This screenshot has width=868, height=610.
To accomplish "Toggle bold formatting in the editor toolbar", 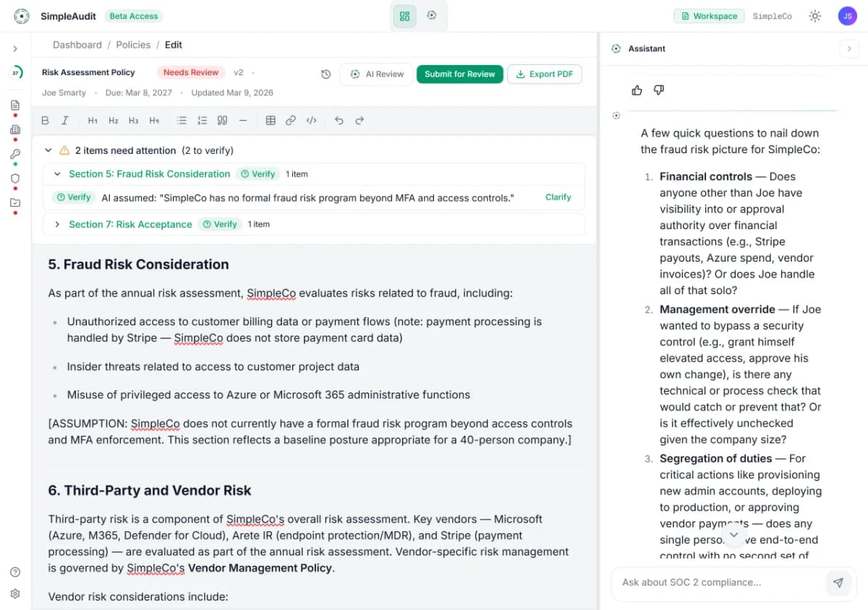I will pos(45,120).
